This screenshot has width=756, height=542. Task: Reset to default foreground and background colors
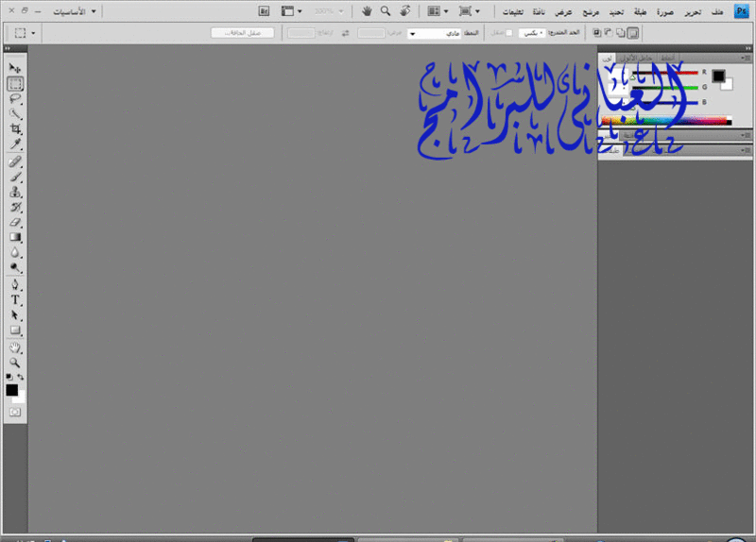(9, 377)
